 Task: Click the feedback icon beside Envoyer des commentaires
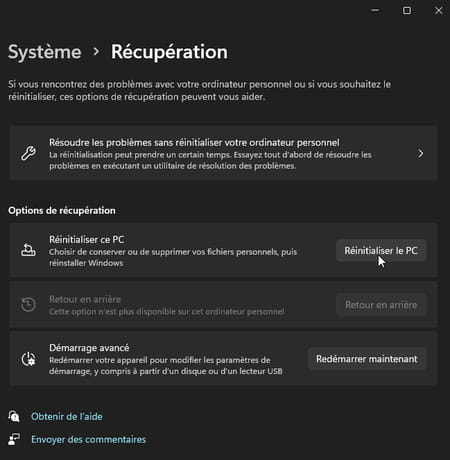point(14,439)
